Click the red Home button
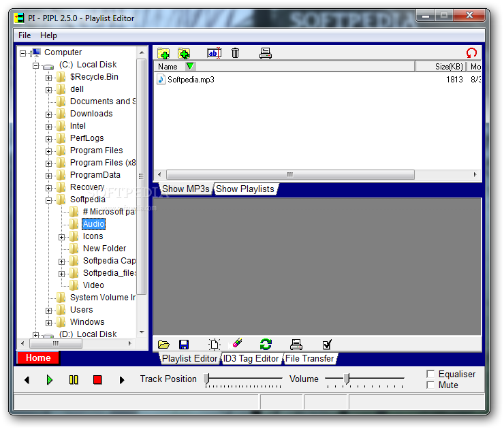Viewport: 504px width, 429px height. pyautogui.click(x=38, y=358)
